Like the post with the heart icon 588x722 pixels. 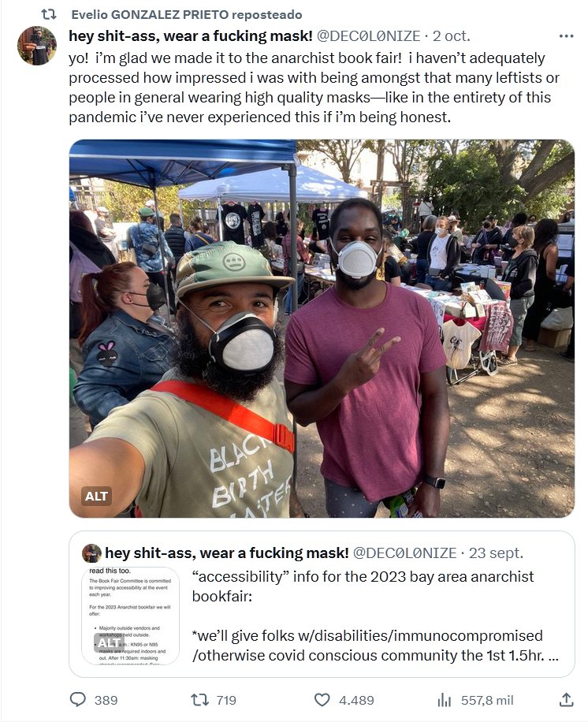click(x=322, y=700)
